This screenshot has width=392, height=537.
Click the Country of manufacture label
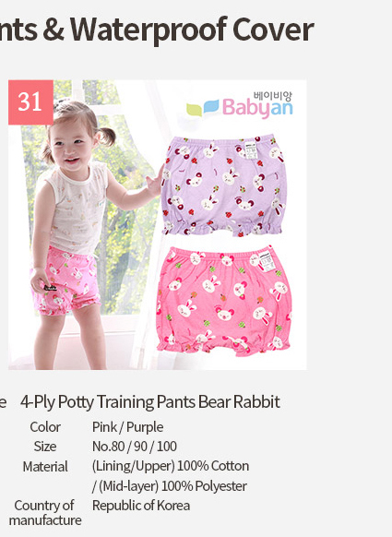45,513
